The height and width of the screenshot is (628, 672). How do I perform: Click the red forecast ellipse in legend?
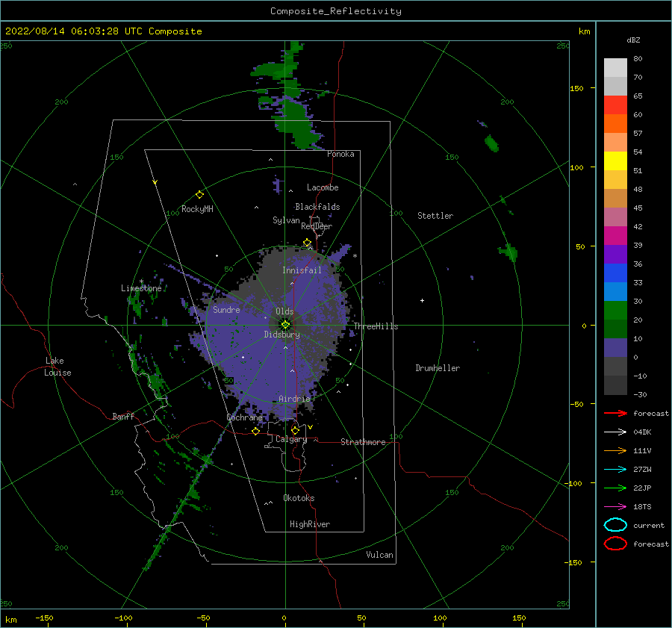pos(615,544)
